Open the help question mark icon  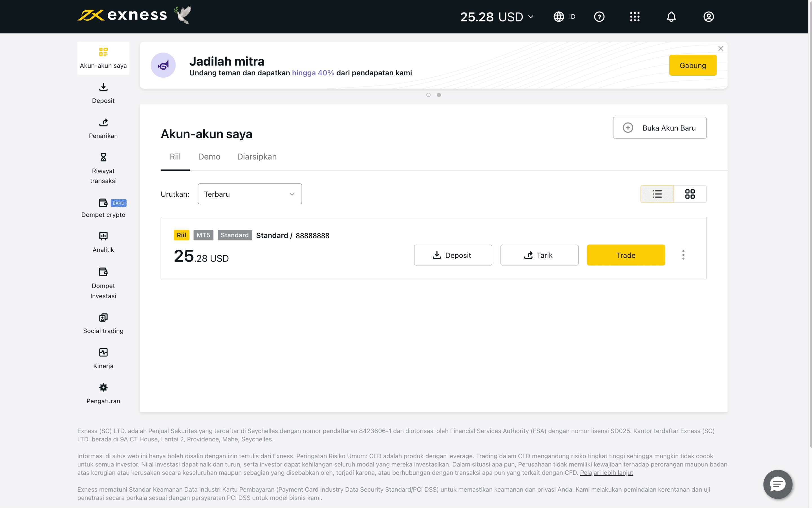599,16
